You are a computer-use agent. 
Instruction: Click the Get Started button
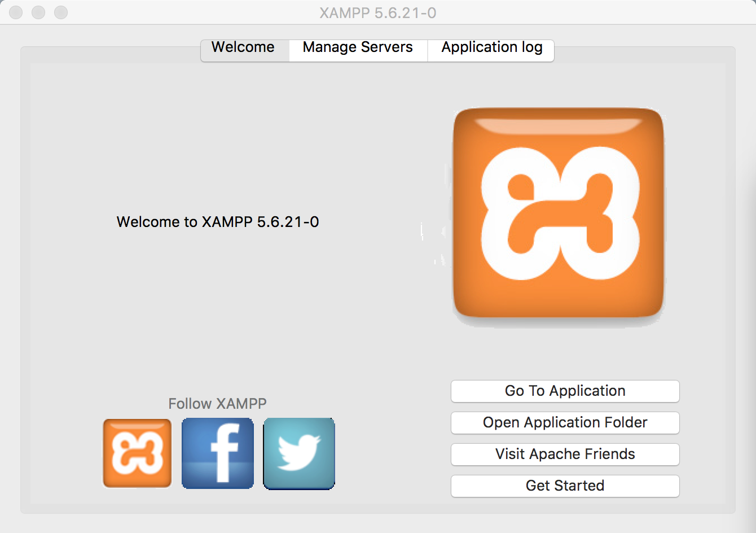point(565,486)
